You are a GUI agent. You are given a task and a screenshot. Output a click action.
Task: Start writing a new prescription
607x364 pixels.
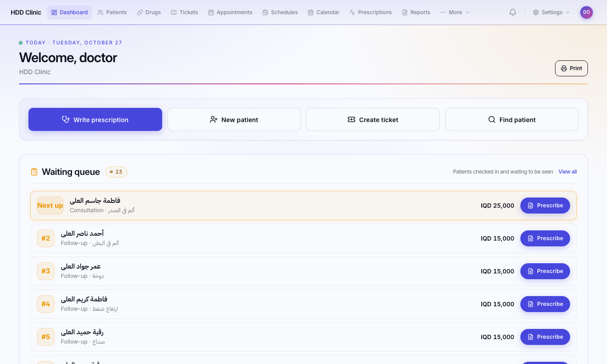click(95, 119)
